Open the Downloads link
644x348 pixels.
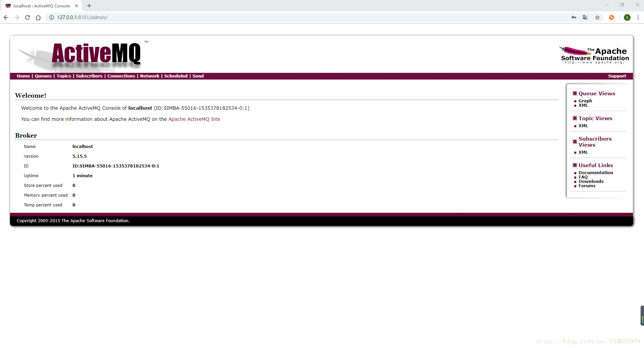tap(591, 181)
